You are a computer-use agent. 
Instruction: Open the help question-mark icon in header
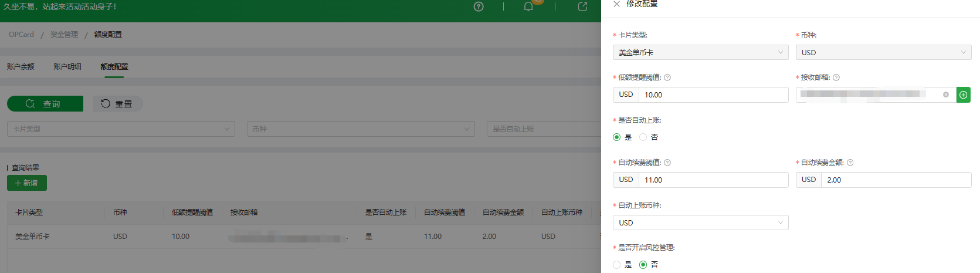479,7
